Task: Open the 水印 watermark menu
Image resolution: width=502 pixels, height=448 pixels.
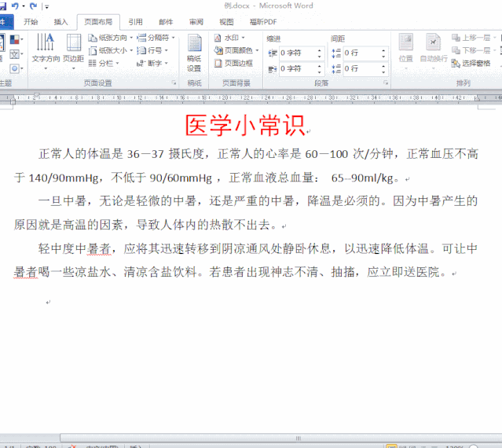Action: click(x=229, y=38)
